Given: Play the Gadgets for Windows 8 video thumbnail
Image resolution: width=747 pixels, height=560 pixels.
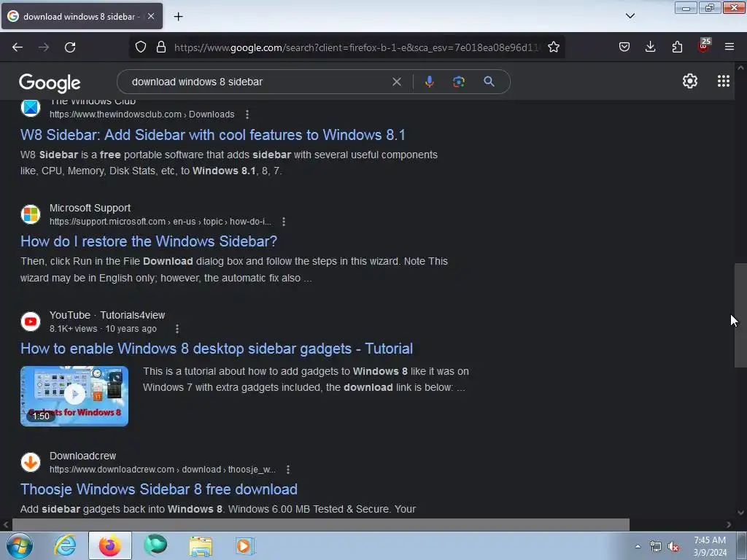Looking at the screenshot, I should coord(74,396).
